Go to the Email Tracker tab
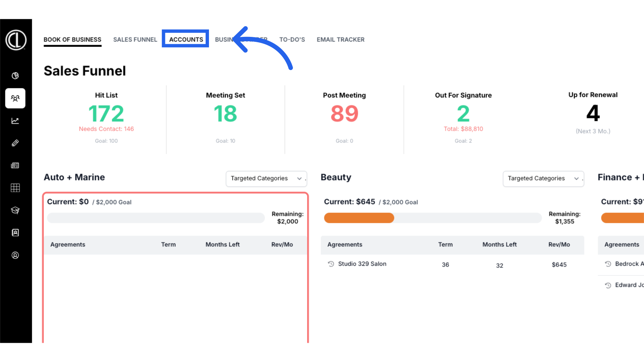The image size is (644, 362). (x=340, y=40)
